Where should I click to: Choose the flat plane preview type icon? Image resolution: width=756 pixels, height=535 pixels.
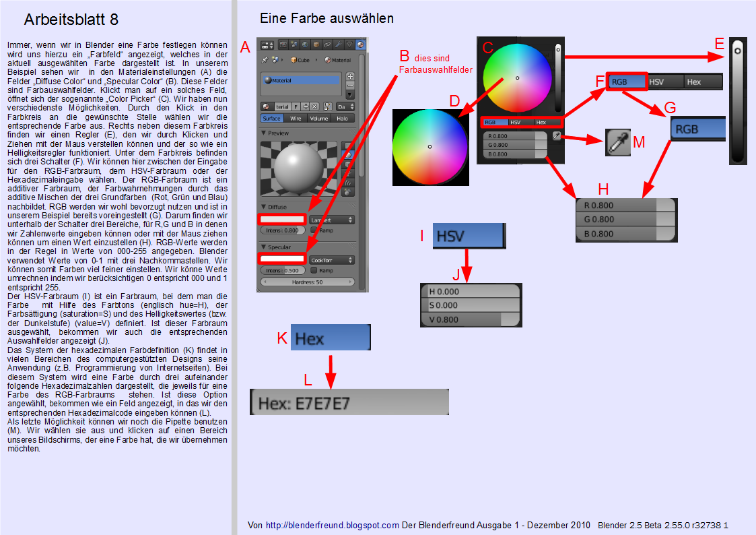point(348,146)
